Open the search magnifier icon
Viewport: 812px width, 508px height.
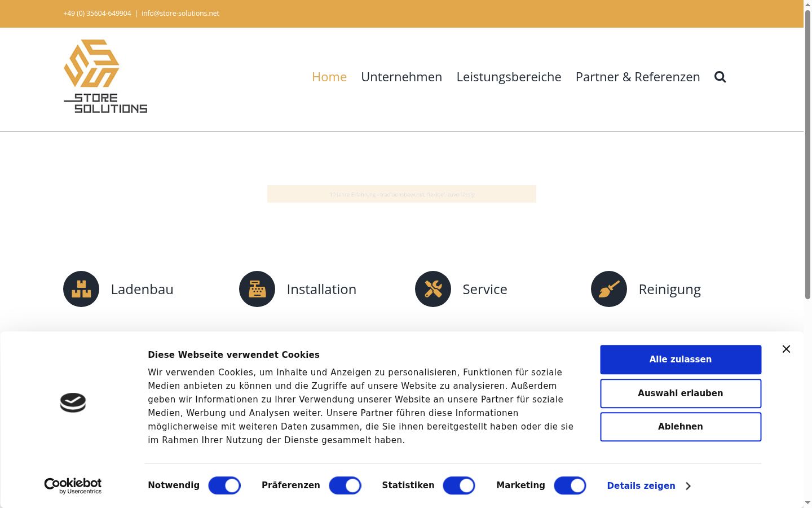[x=720, y=77]
